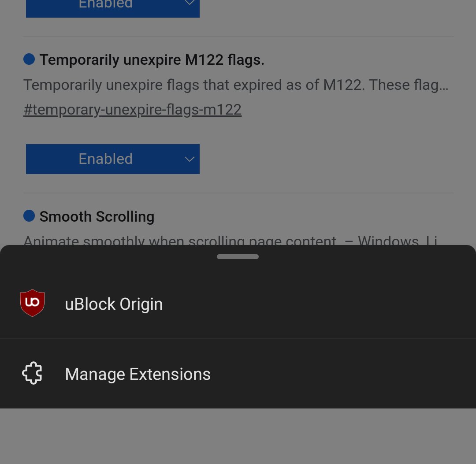
Task: Follow the #temporary-unexpire-flags-m122 link
Action: [x=132, y=110]
